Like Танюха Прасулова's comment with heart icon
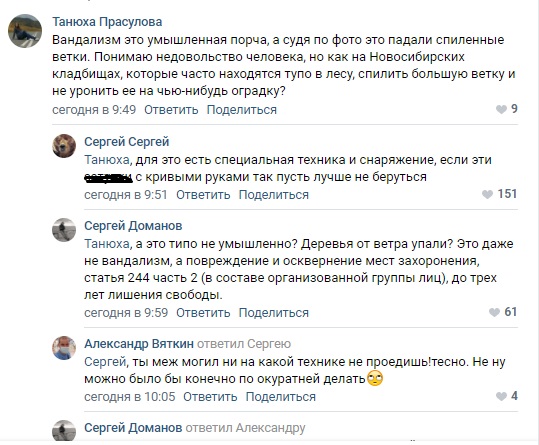Viewport: 539px width, 445px height. 501,110
